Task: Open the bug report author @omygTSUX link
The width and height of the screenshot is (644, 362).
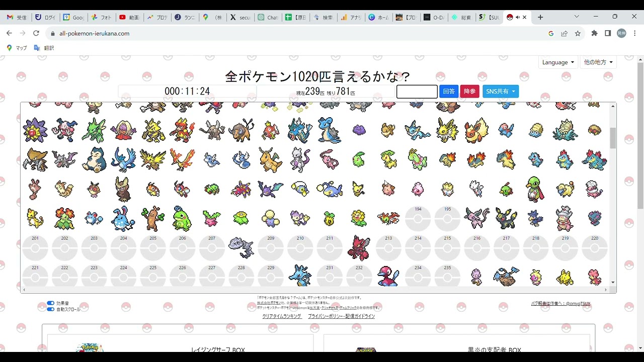Action: coord(561,304)
